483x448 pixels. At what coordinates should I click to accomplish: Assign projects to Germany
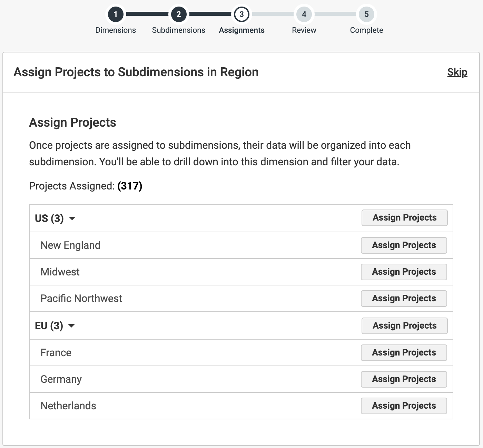(404, 379)
